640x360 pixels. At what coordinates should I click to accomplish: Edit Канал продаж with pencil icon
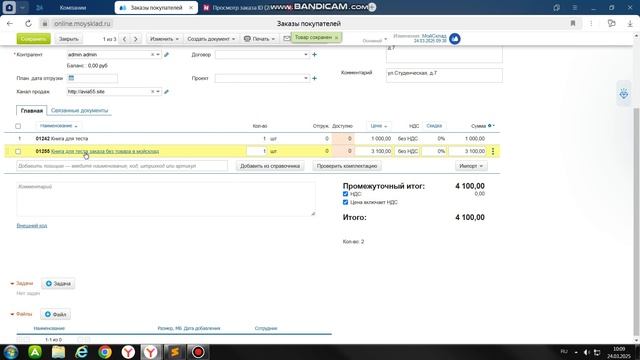[166, 91]
